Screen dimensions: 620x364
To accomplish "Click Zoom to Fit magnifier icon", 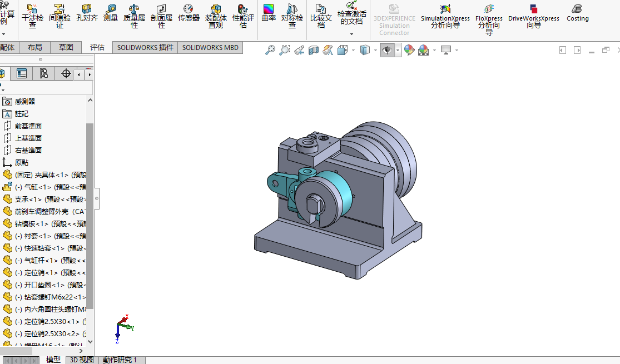I will point(270,50).
